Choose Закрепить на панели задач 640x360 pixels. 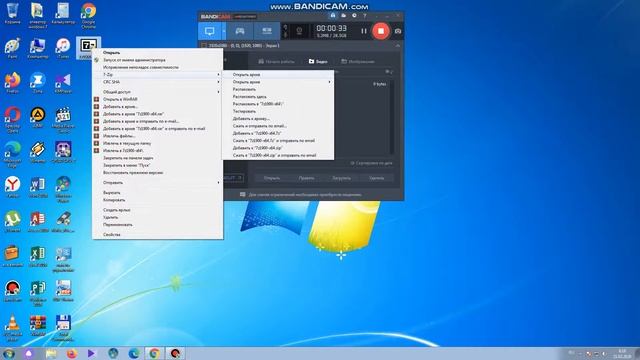[x=158, y=158]
